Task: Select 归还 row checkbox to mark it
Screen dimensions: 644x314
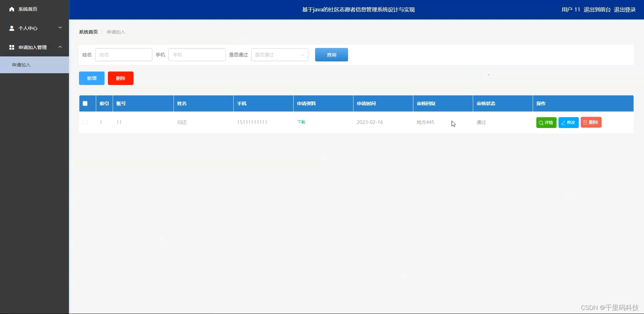Action: pos(85,122)
